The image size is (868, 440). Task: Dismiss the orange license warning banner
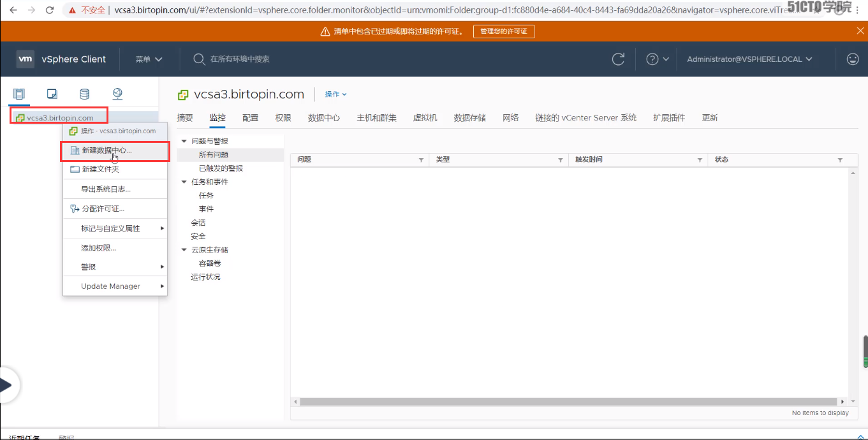pos(860,31)
